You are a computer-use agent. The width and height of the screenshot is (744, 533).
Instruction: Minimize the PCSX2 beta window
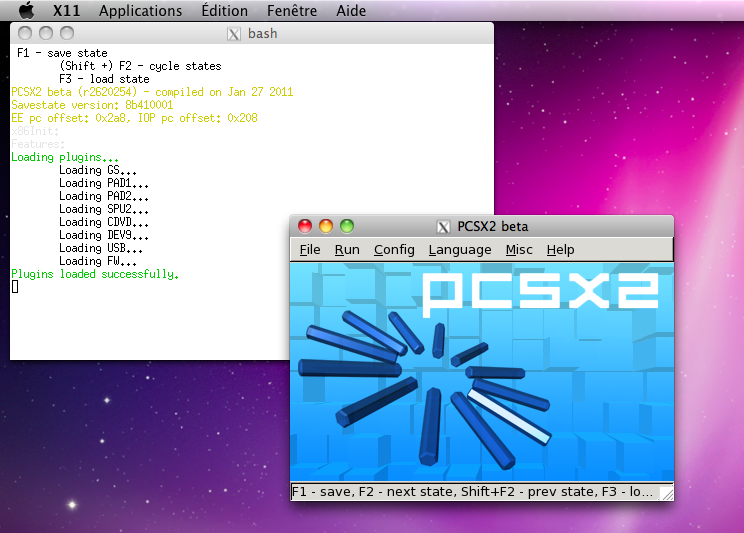tap(326, 226)
